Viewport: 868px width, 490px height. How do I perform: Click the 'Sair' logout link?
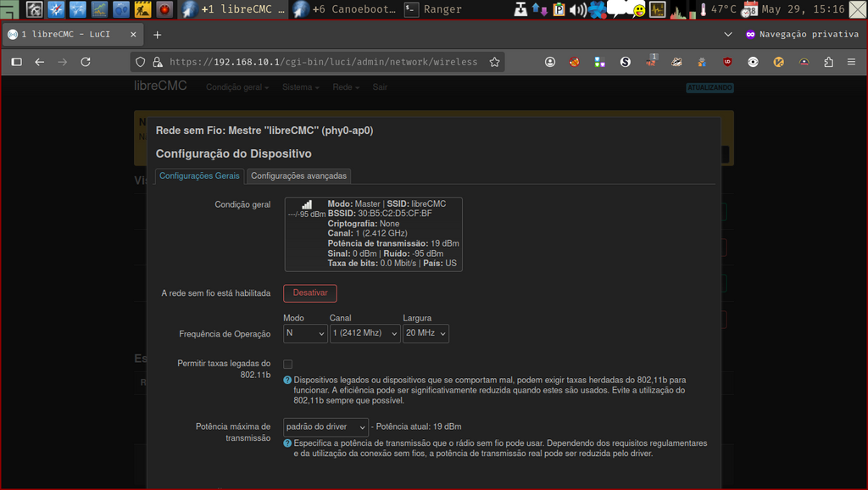coord(379,86)
